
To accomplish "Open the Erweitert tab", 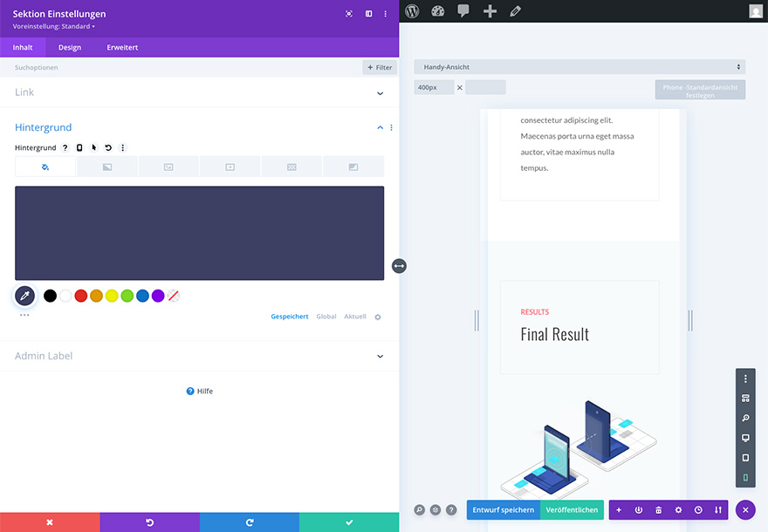I will point(122,47).
